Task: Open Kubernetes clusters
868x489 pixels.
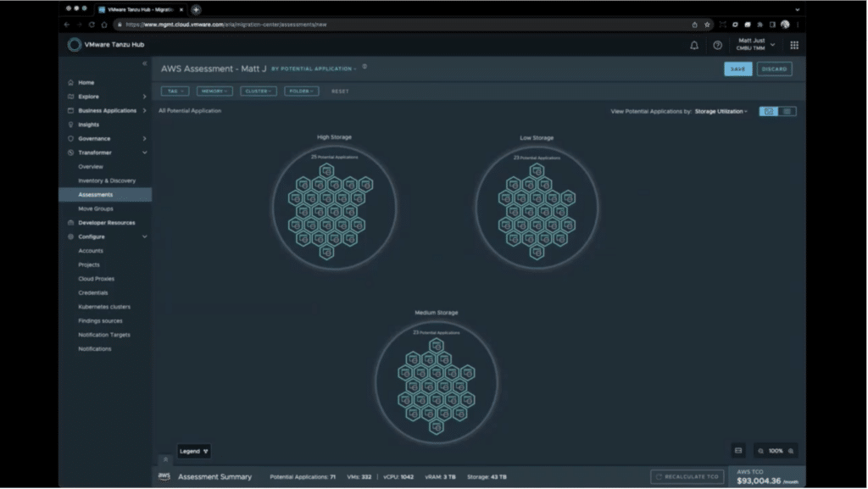Action: [104, 307]
